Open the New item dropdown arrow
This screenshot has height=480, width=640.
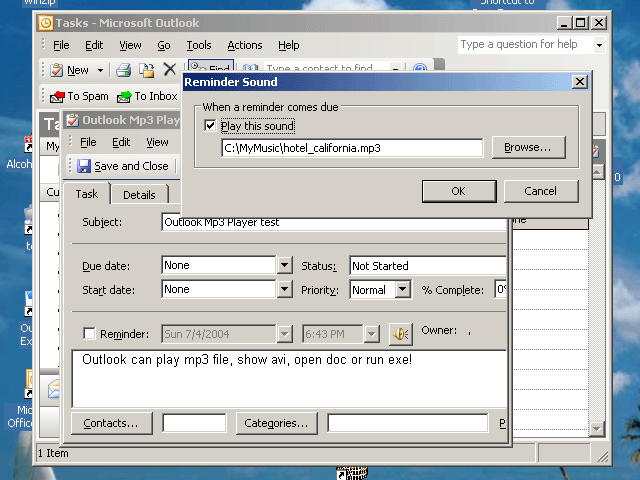(x=100, y=70)
